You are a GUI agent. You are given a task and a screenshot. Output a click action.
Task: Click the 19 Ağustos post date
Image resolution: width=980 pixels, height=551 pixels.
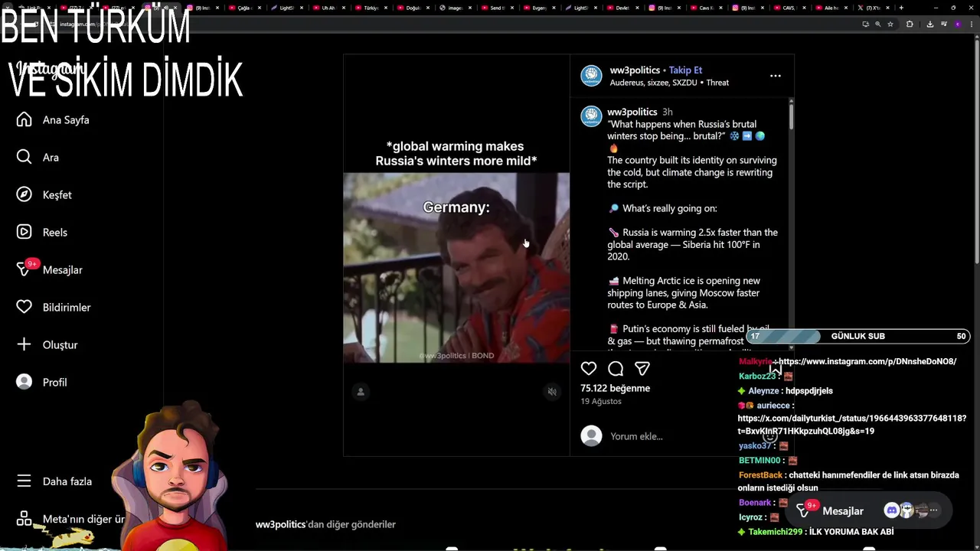click(x=601, y=401)
